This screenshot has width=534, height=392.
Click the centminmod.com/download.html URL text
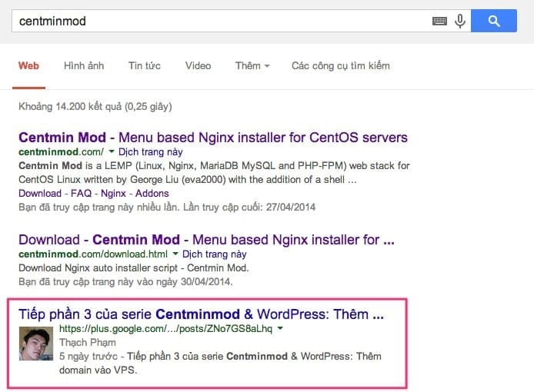click(x=93, y=254)
